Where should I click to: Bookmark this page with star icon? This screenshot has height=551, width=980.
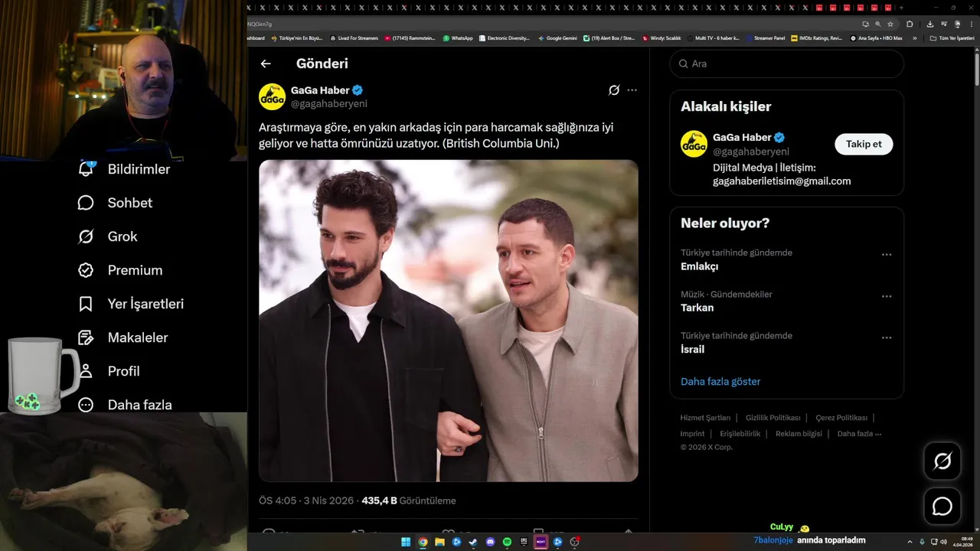890,24
